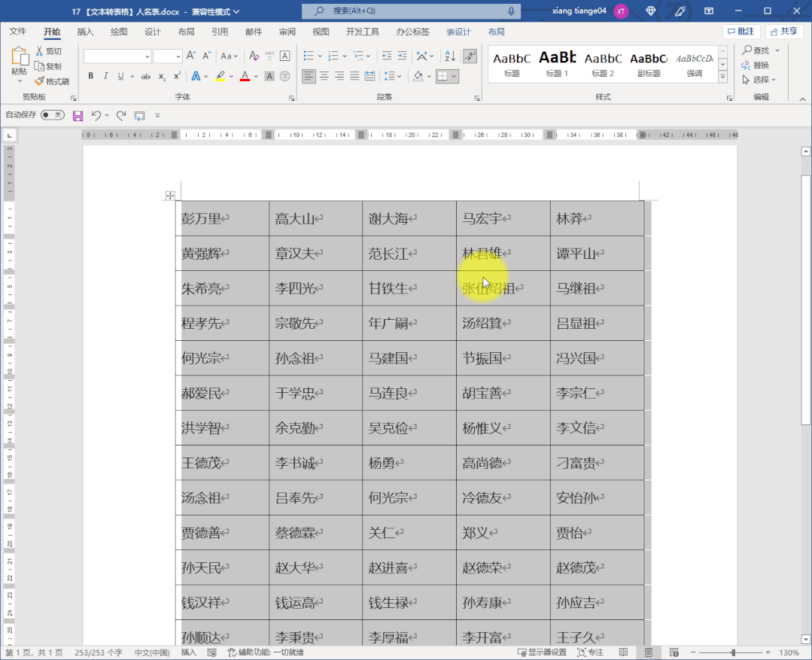Open the bullet list dropdown arrow
This screenshot has height=660, width=812.
[x=320, y=55]
